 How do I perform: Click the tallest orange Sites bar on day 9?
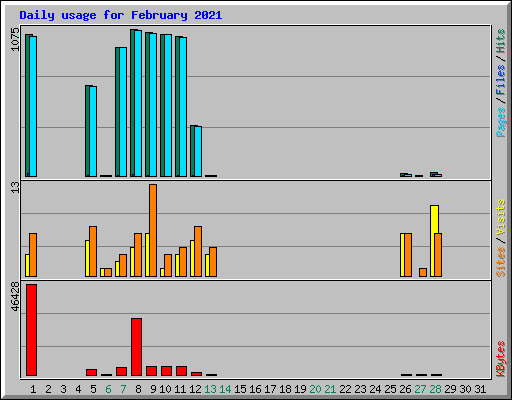(153, 230)
